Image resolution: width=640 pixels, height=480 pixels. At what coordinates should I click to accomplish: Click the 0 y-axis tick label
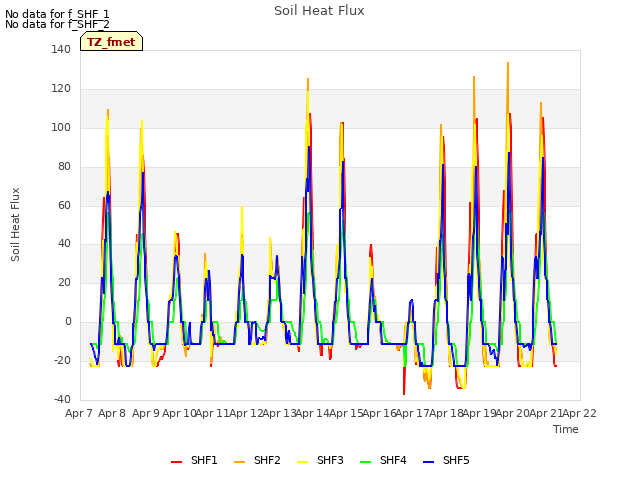pos(68,322)
